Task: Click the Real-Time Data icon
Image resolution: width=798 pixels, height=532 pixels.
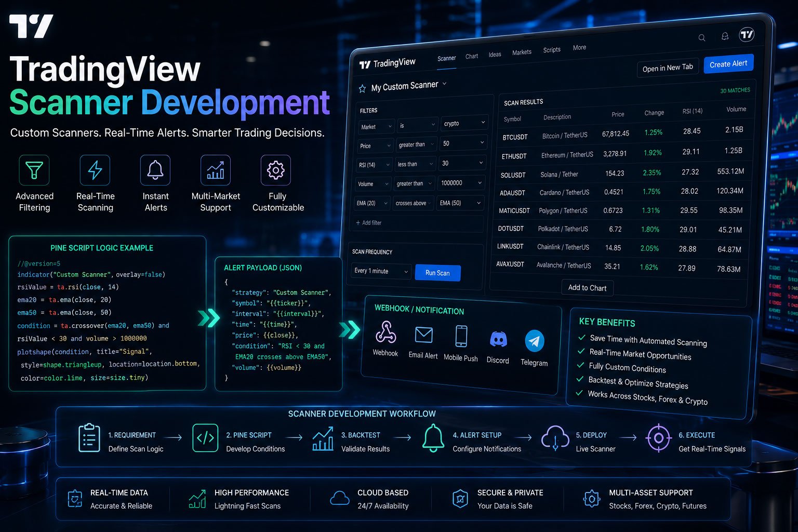Action: 75,499
